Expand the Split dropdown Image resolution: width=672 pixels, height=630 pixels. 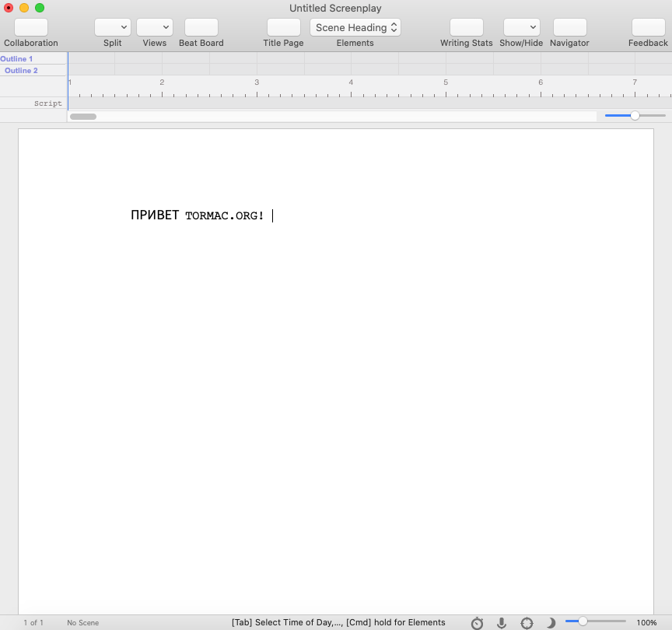(x=113, y=28)
